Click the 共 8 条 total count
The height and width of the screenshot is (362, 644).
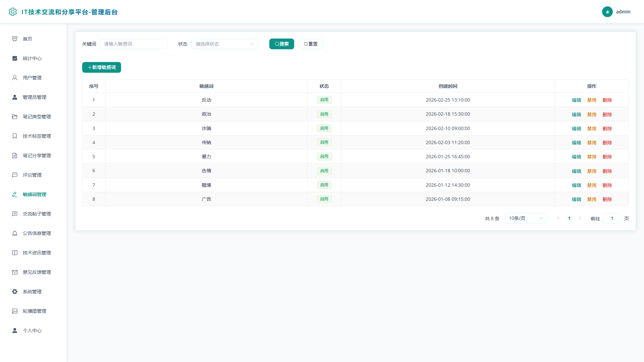492,219
